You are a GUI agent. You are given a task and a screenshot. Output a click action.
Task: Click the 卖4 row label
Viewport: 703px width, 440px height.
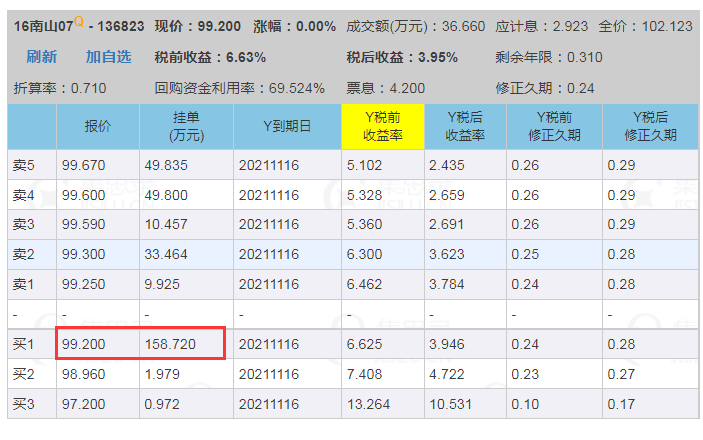click(23, 195)
